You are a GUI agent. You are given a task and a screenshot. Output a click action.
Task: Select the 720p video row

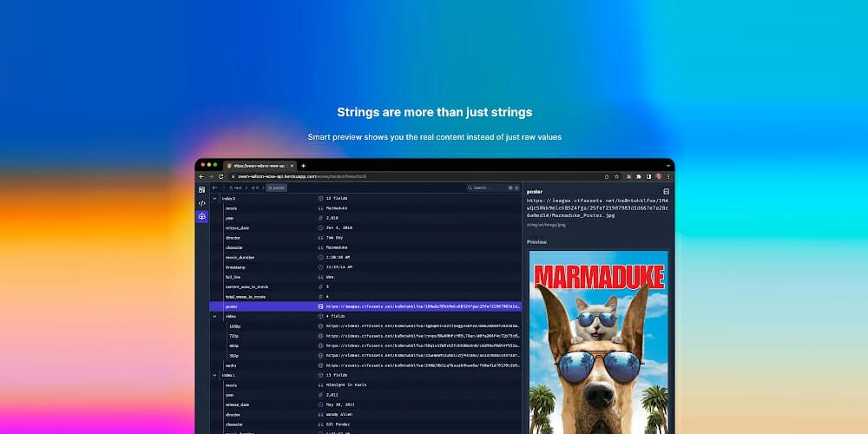coord(366,336)
